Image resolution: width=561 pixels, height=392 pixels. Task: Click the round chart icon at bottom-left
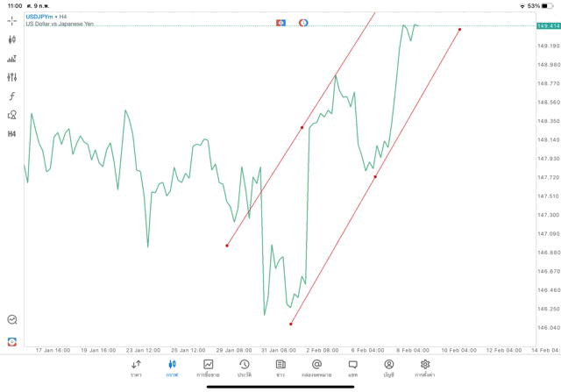tap(11, 320)
